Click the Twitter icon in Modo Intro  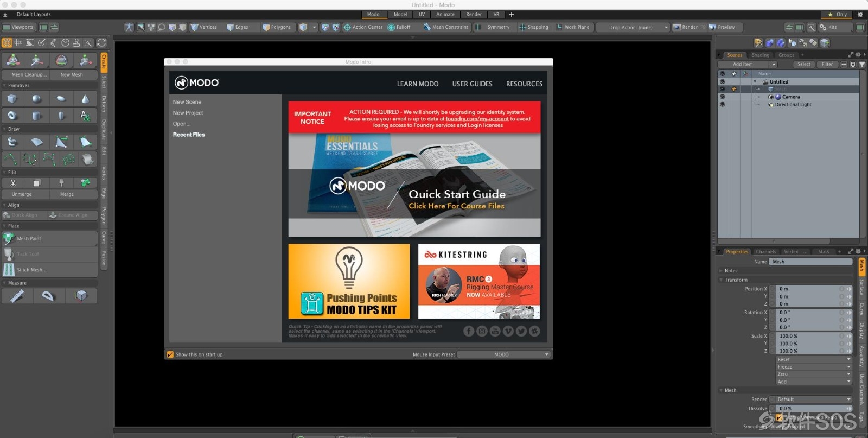pos(521,331)
